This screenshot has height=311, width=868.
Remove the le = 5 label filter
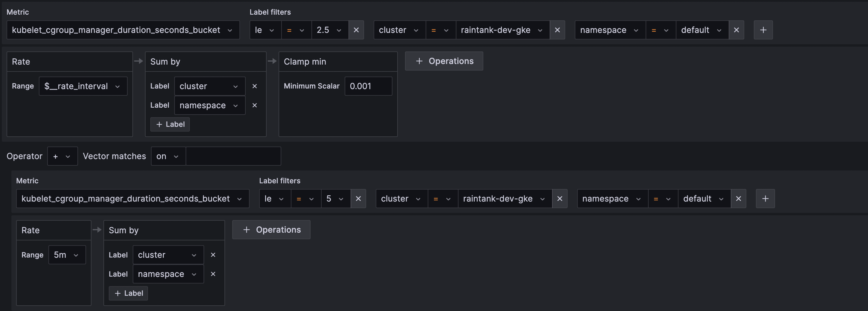pyautogui.click(x=358, y=199)
